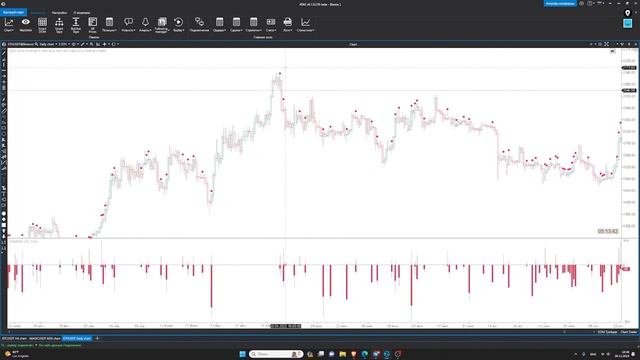Open the Statistics chart icon

tap(305, 24)
